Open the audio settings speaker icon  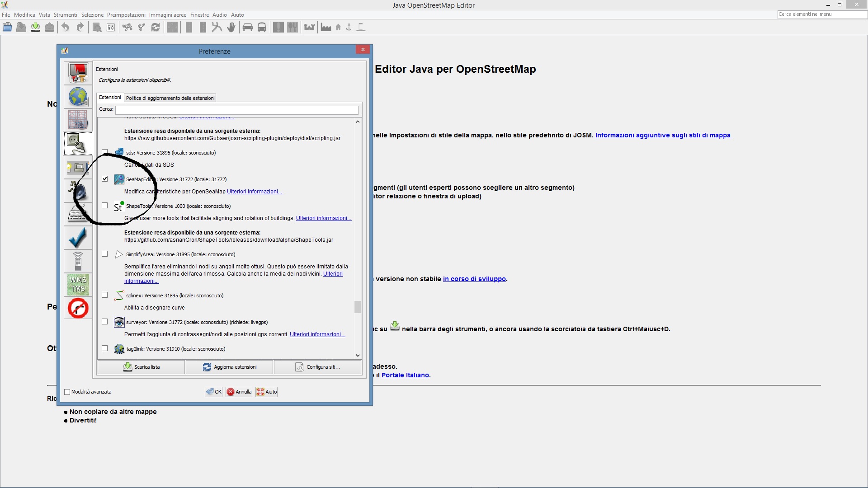point(78,191)
